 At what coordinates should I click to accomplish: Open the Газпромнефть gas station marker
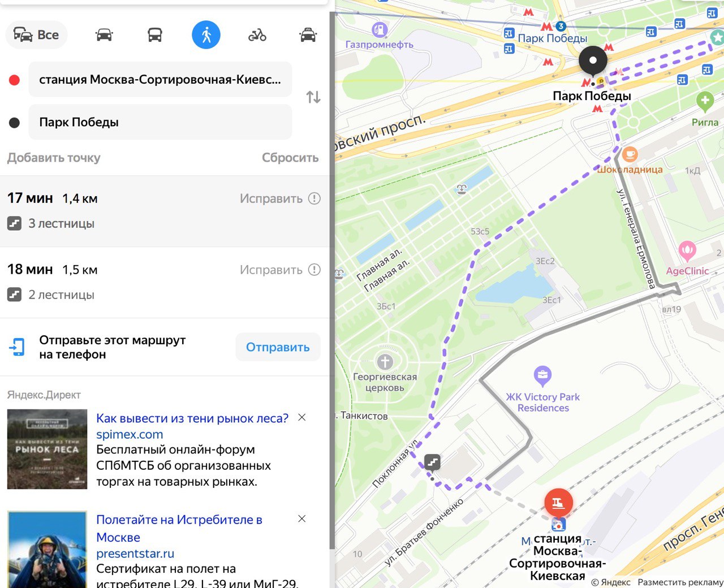coord(380,29)
